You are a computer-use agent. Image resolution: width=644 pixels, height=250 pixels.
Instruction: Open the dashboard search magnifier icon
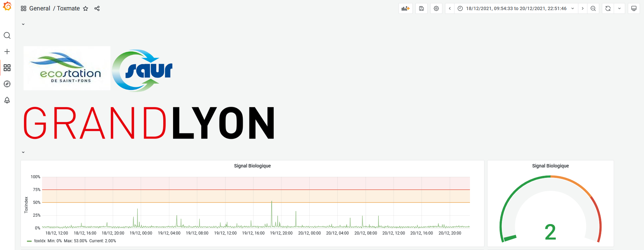[7, 35]
